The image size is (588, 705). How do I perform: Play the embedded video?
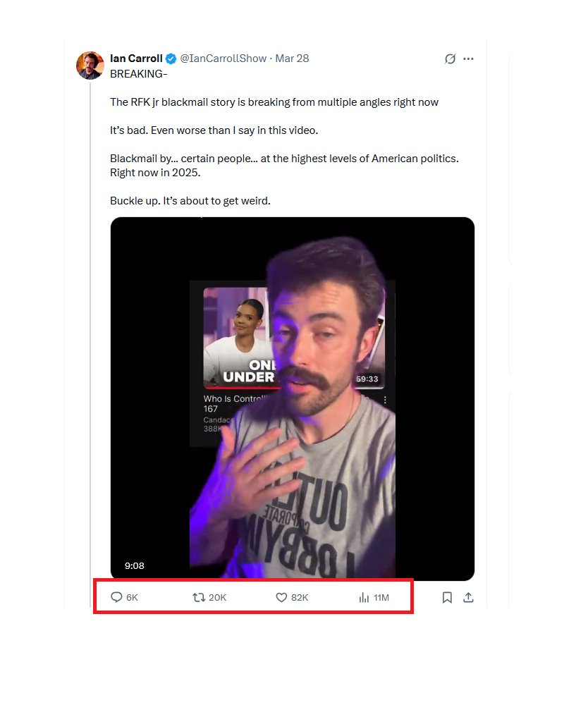[292, 399]
